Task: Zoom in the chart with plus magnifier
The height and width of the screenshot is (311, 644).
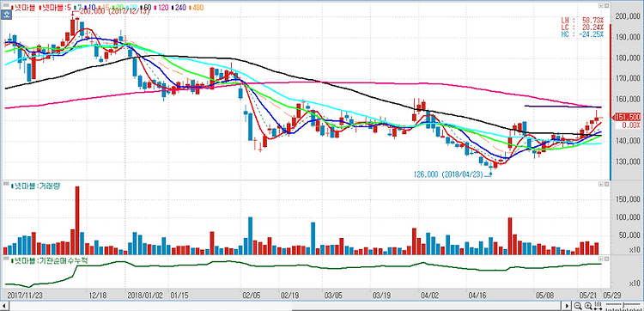Action: click(588, 306)
